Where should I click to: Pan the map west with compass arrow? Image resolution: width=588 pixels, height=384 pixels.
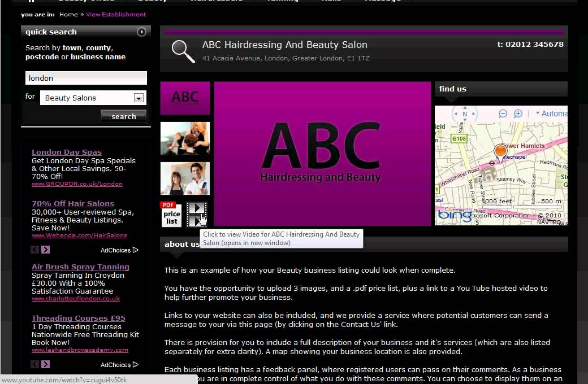[x=456, y=114]
